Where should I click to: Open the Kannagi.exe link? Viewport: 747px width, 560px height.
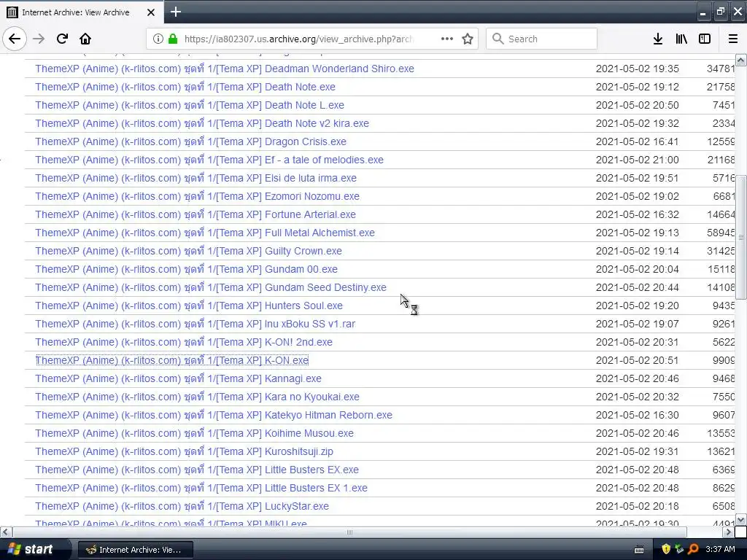(x=178, y=378)
